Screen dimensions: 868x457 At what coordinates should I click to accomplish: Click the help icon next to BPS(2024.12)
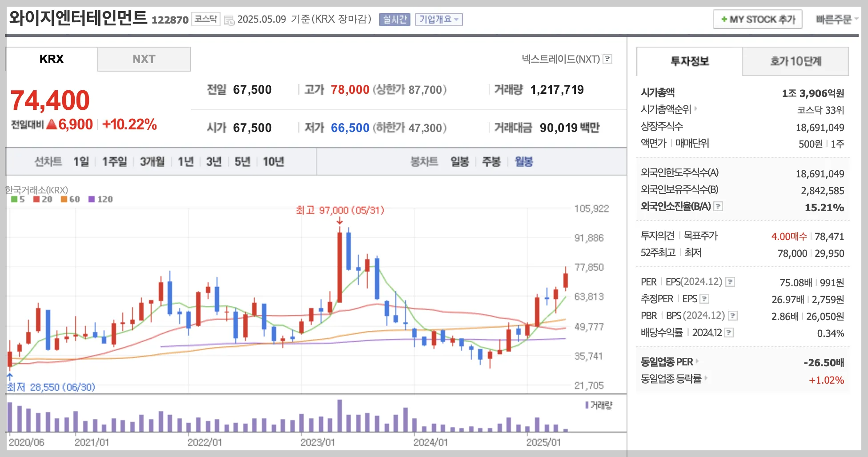click(x=733, y=316)
